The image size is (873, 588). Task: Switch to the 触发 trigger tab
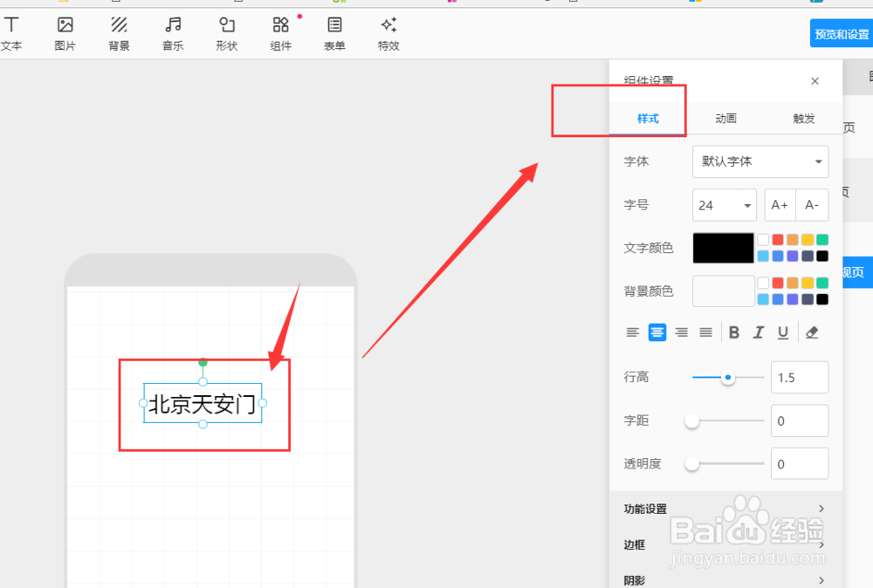click(803, 118)
